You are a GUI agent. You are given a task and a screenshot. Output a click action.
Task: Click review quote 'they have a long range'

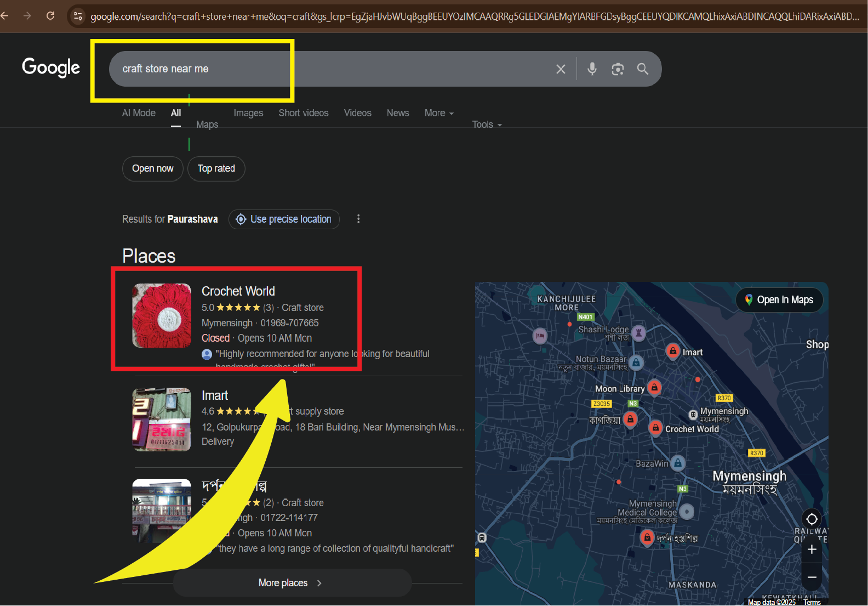[x=335, y=548]
